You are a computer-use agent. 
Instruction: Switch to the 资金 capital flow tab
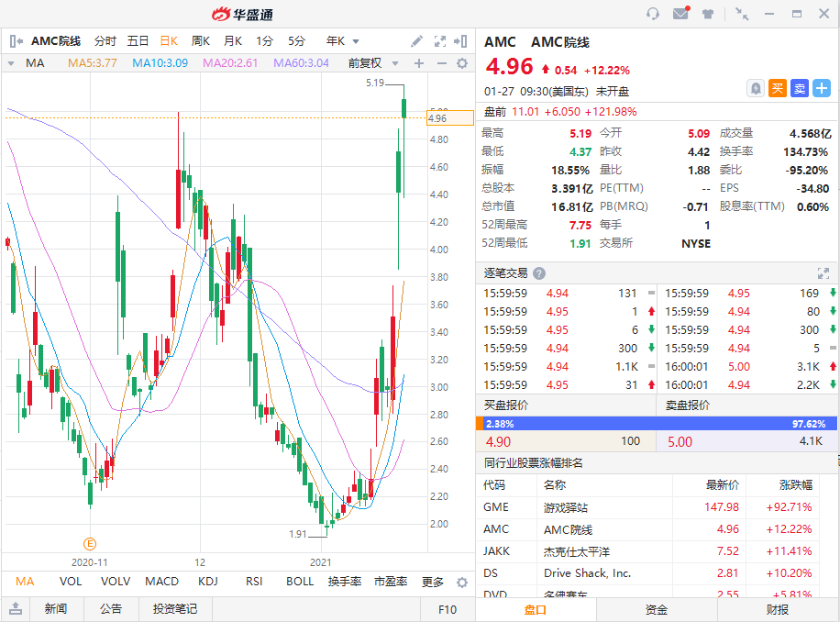click(657, 610)
